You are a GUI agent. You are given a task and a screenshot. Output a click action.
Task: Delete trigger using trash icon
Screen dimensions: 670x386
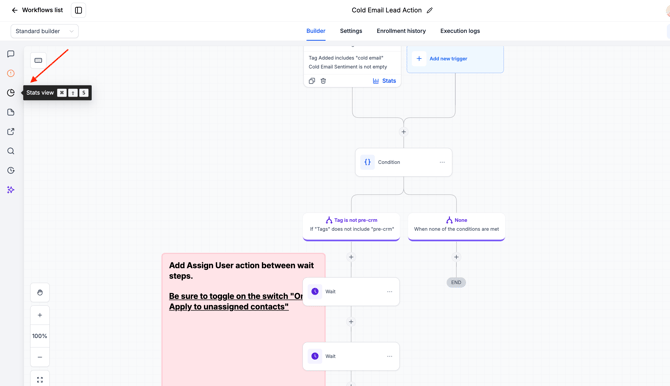point(323,81)
